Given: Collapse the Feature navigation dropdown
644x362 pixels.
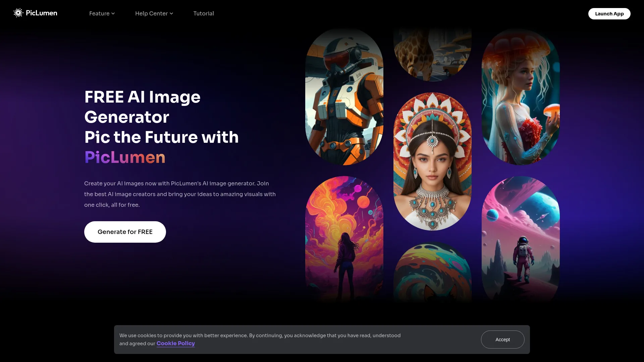Looking at the screenshot, I should coord(99,13).
